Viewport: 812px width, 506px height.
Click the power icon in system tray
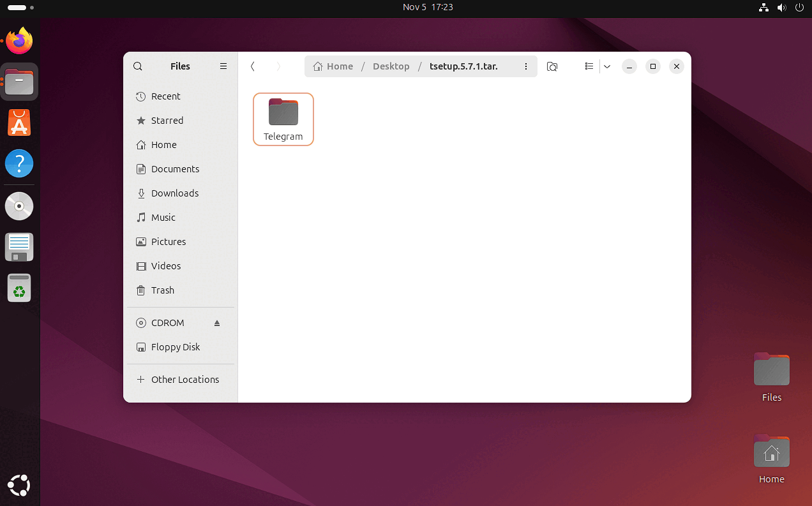click(x=799, y=8)
